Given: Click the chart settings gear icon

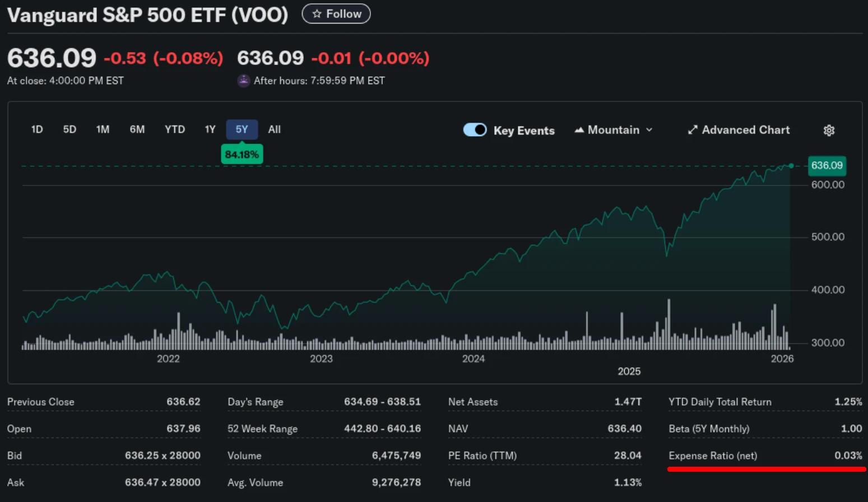Looking at the screenshot, I should tap(829, 130).
